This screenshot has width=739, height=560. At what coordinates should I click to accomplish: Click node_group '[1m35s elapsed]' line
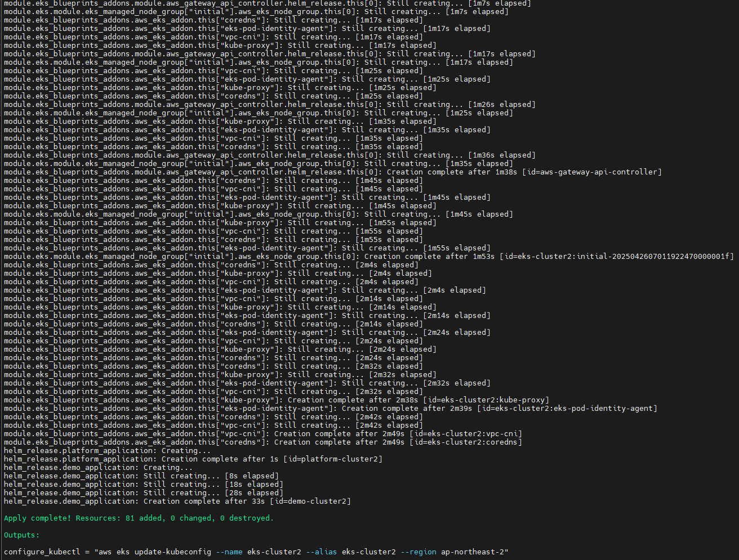259,163
